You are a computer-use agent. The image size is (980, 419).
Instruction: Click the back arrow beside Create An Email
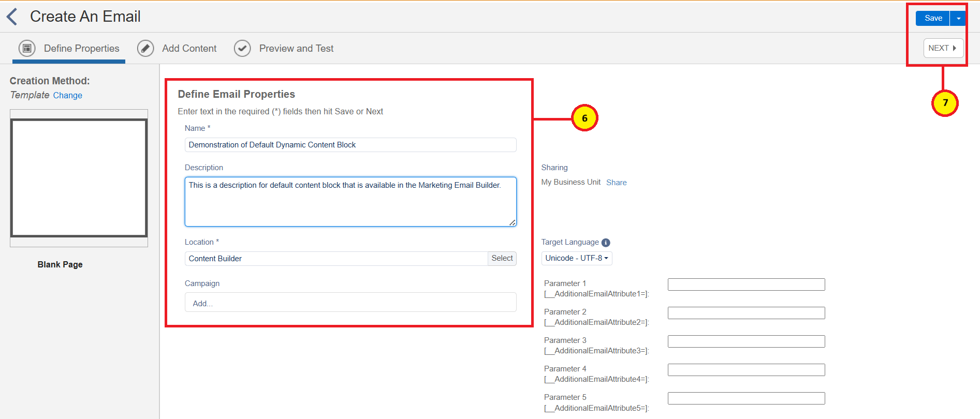tap(12, 17)
